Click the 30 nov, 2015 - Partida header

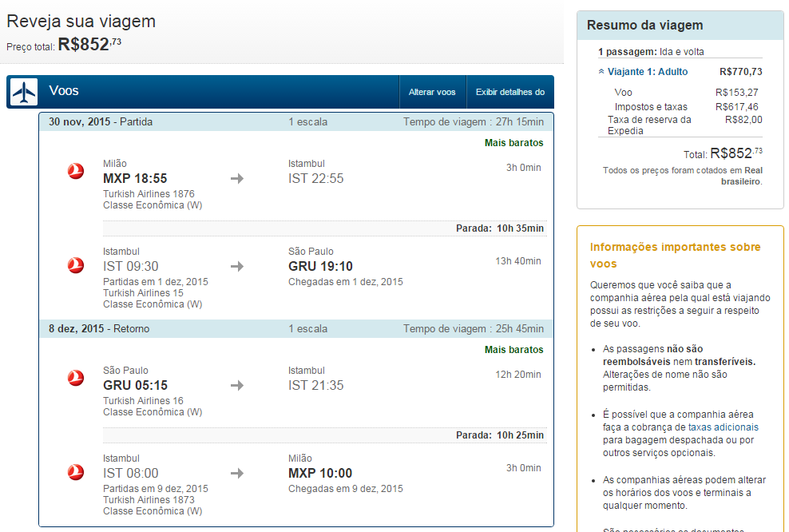pyautogui.click(x=101, y=121)
